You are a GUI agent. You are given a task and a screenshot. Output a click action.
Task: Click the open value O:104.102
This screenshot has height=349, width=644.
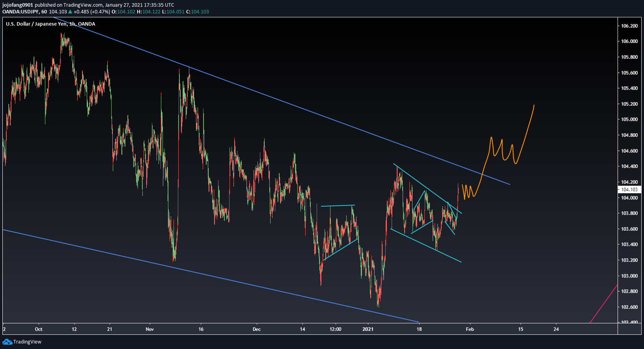[123, 11]
